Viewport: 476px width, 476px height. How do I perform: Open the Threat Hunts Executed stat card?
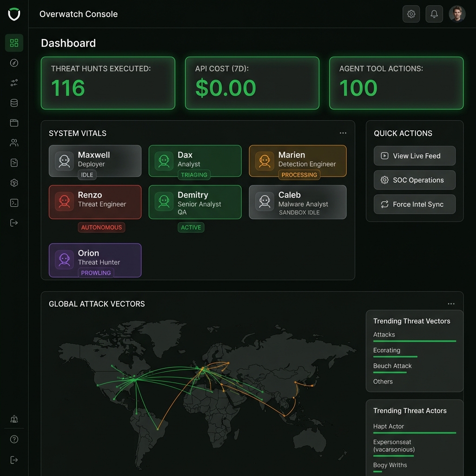click(x=108, y=83)
